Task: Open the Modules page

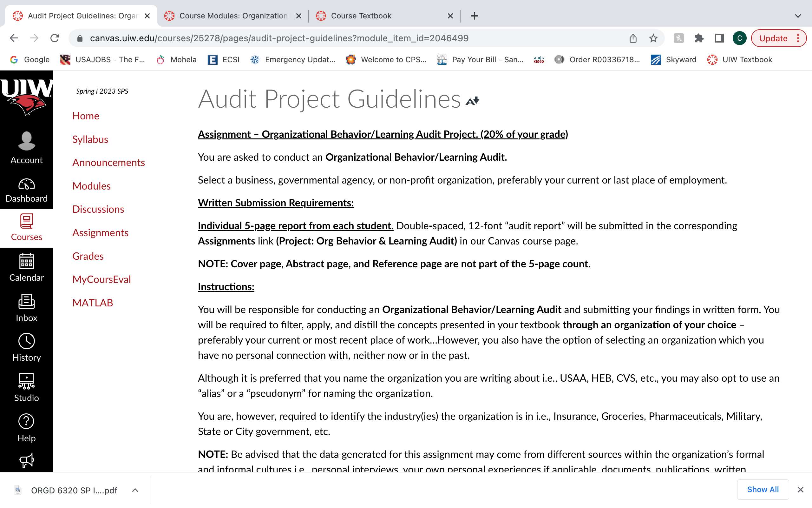Action: tap(92, 186)
